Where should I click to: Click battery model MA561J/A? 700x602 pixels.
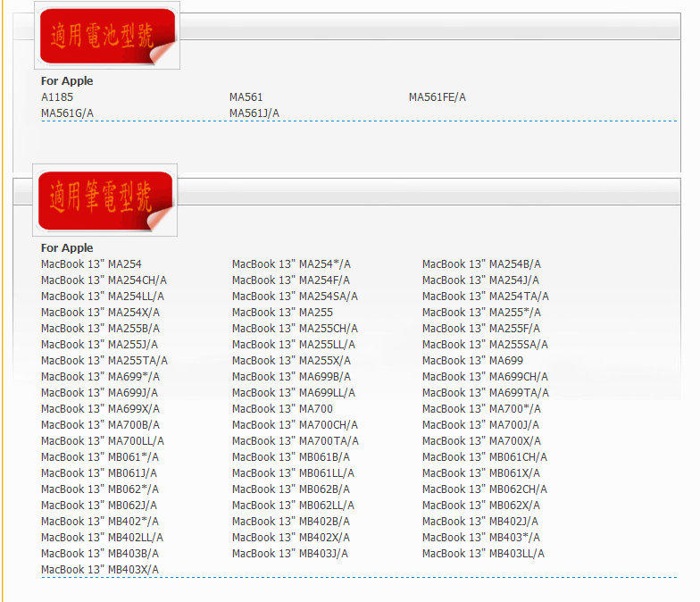tap(254, 113)
